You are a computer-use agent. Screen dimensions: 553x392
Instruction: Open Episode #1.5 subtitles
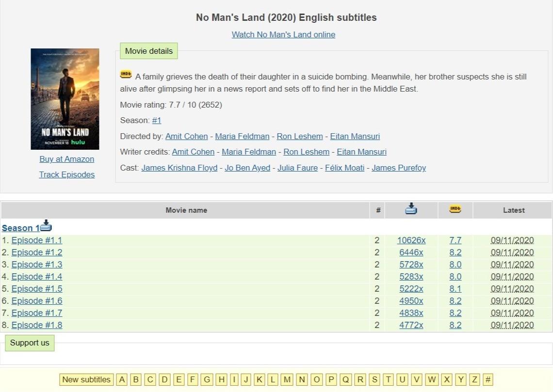click(x=37, y=289)
